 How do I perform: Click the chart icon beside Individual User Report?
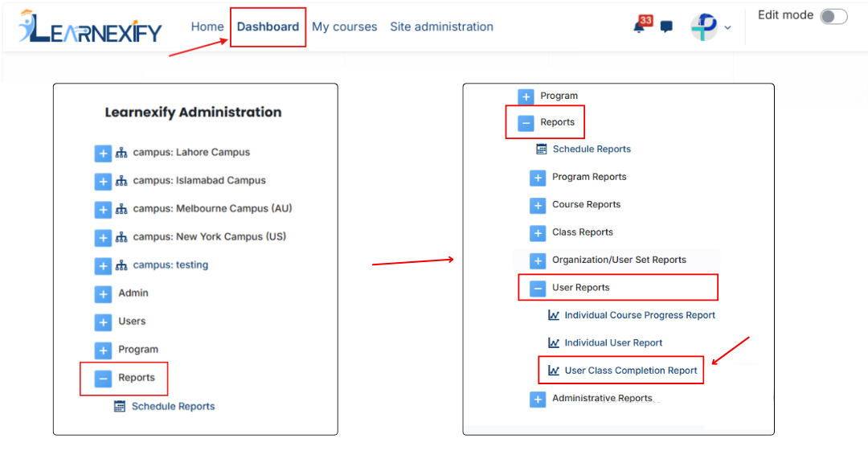point(554,342)
